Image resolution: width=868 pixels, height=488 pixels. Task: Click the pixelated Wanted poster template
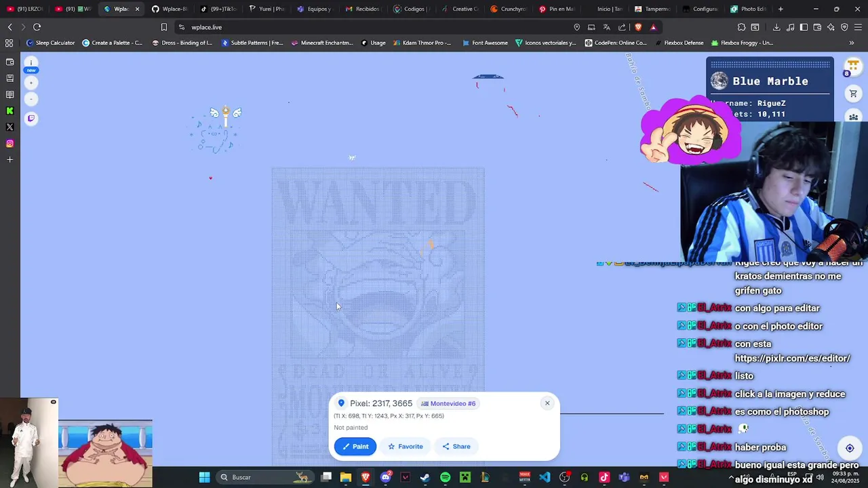[x=378, y=316]
